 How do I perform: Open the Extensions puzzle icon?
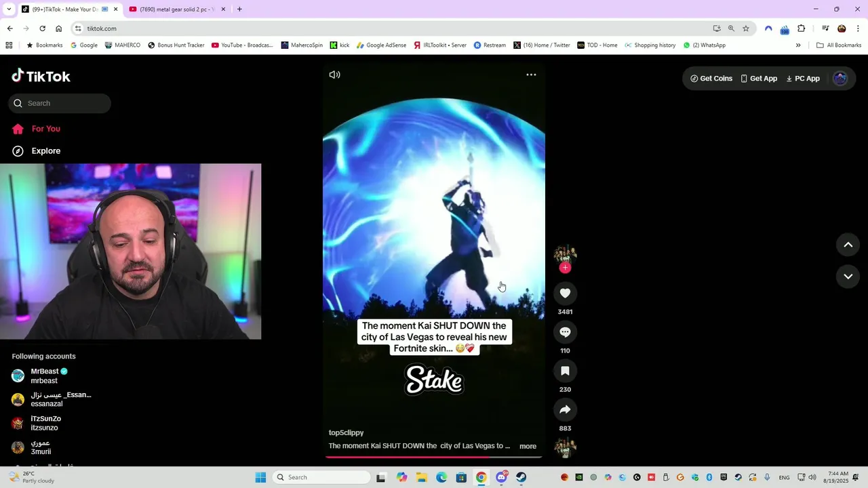[801, 28]
